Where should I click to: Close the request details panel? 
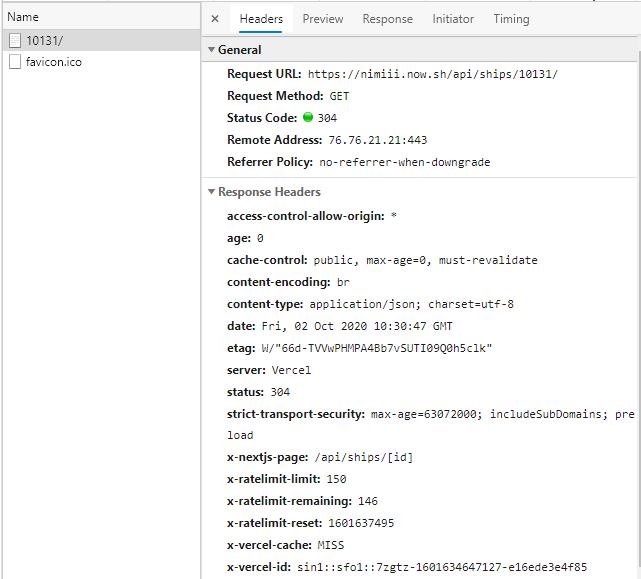[x=215, y=19]
